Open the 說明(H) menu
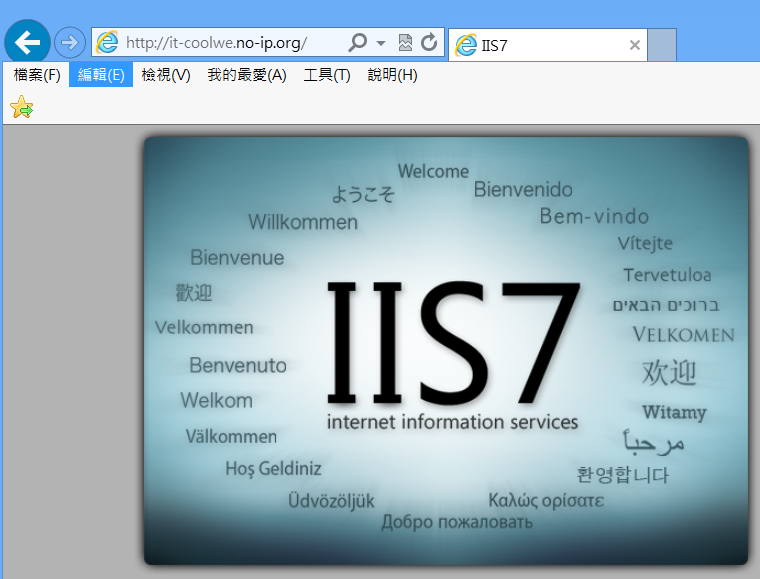 392,75
